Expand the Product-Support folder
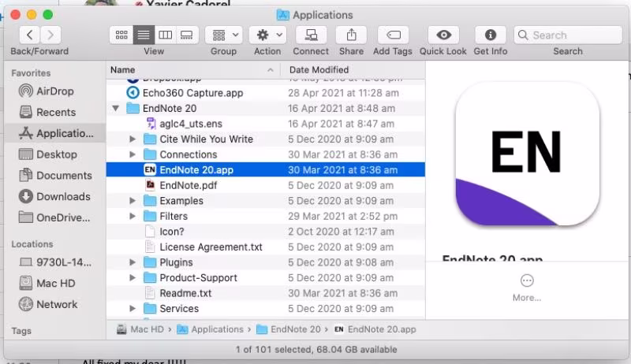Screen dimensions: 631x364 coord(133,277)
